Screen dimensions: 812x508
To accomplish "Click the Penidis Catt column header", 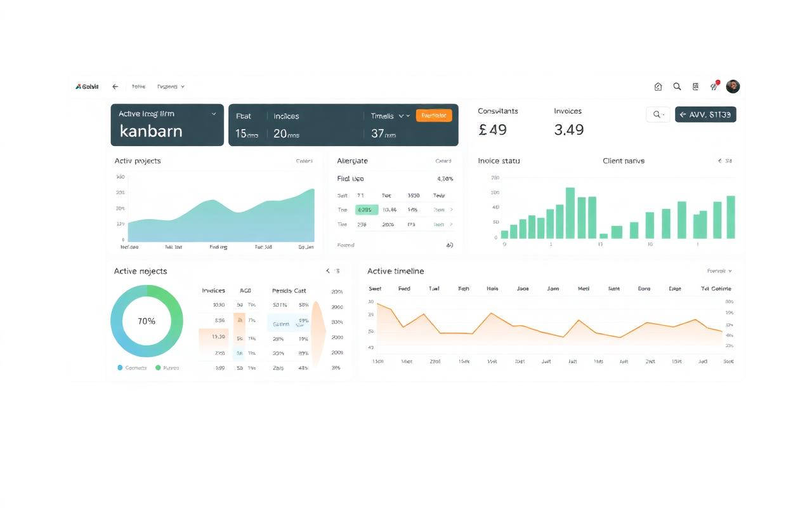I will pos(289,291).
